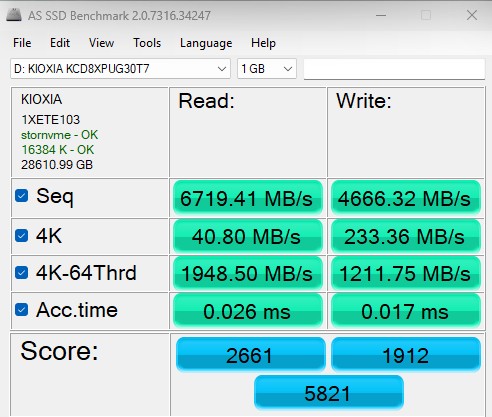Open the View menu
492x417 pixels.
pos(101,43)
